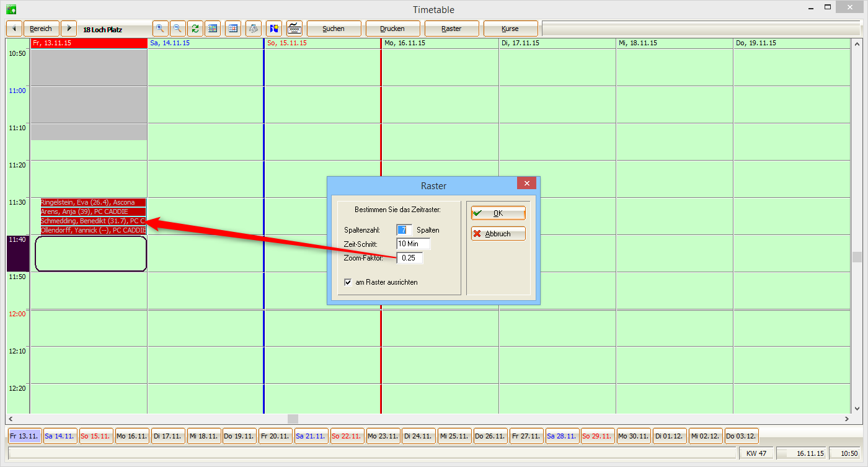Viewport: 868px width, 467px height.
Task: Refresh the timetable with green arrows icon
Action: (195, 29)
